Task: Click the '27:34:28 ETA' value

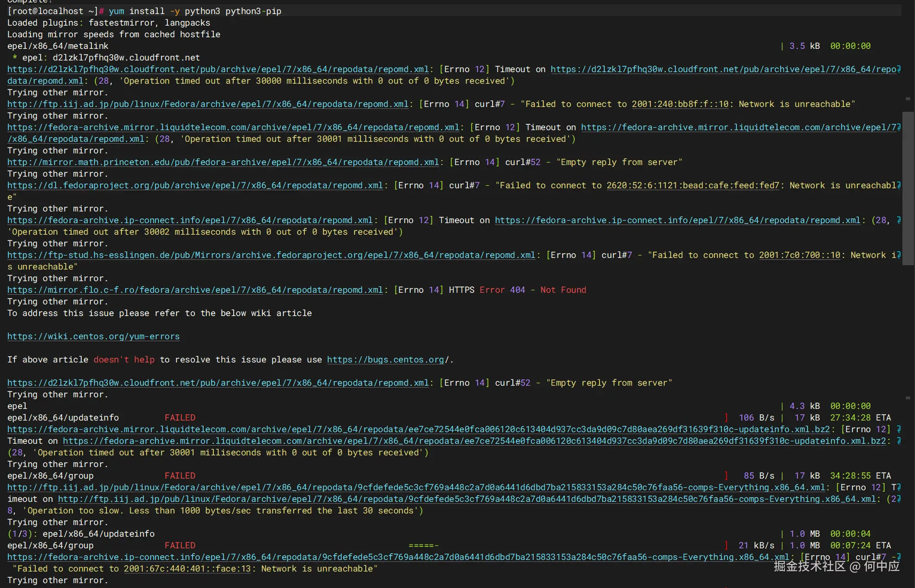Action: pos(861,418)
